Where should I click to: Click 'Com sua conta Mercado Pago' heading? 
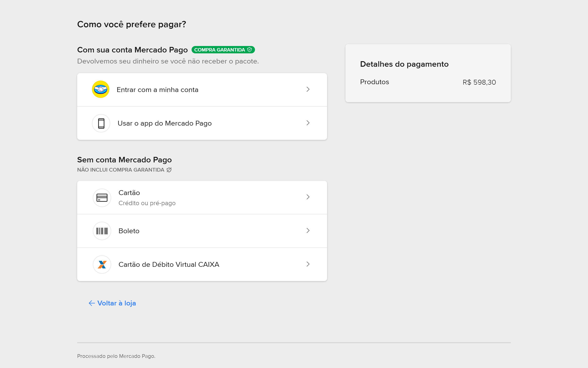[133, 50]
